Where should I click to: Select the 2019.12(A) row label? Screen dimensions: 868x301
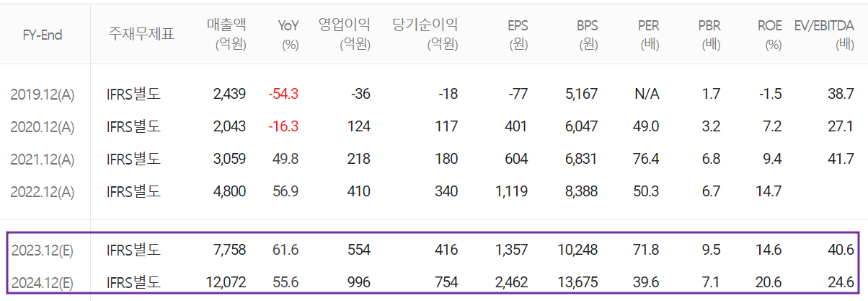point(43,94)
